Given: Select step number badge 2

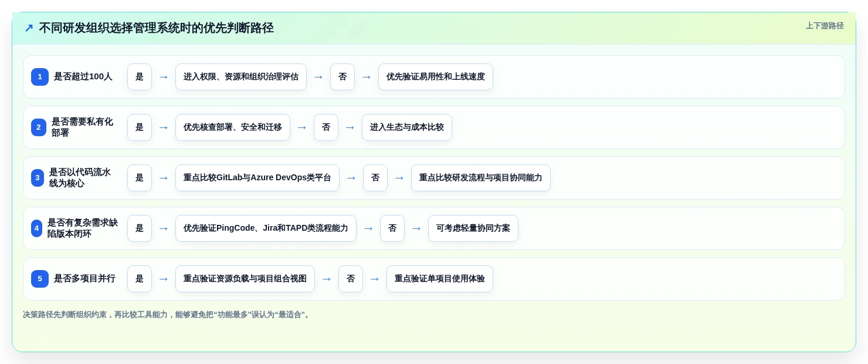Looking at the screenshot, I should click(39, 127).
